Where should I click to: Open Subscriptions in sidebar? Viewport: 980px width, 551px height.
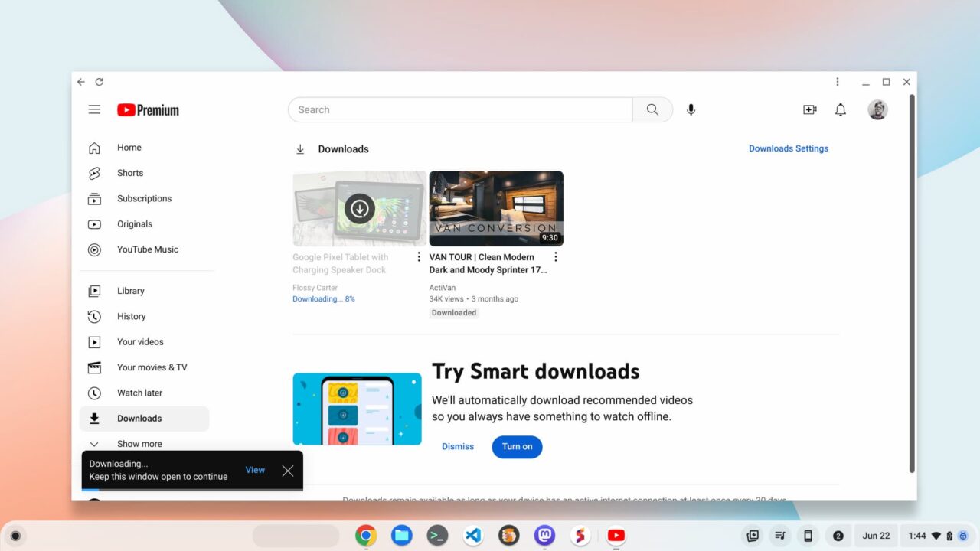click(144, 198)
